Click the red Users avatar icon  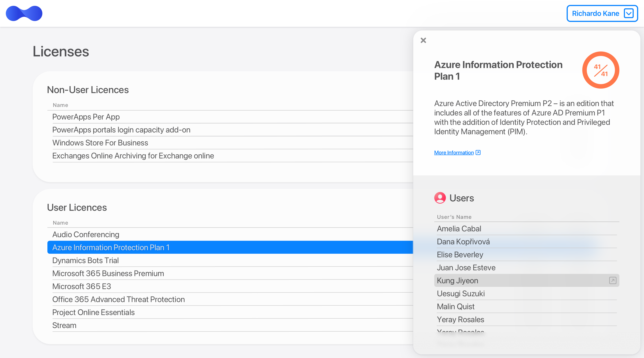tap(440, 198)
